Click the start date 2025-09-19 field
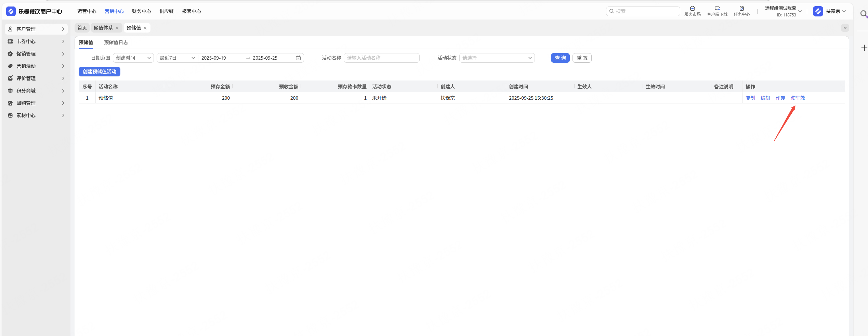Screen dimensions: 868x336 pos(214,58)
